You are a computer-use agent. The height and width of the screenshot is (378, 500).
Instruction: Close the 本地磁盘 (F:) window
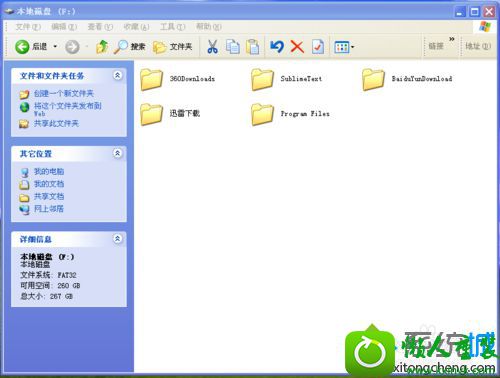[x=489, y=12]
